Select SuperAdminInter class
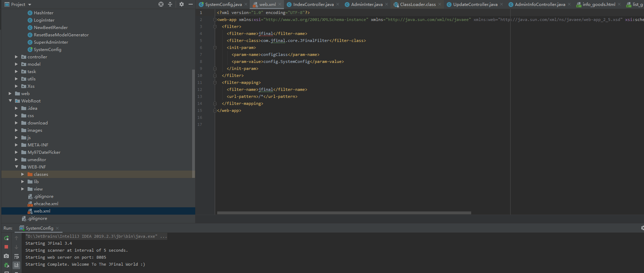644x273 pixels. pyautogui.click(x=51, y=42)
